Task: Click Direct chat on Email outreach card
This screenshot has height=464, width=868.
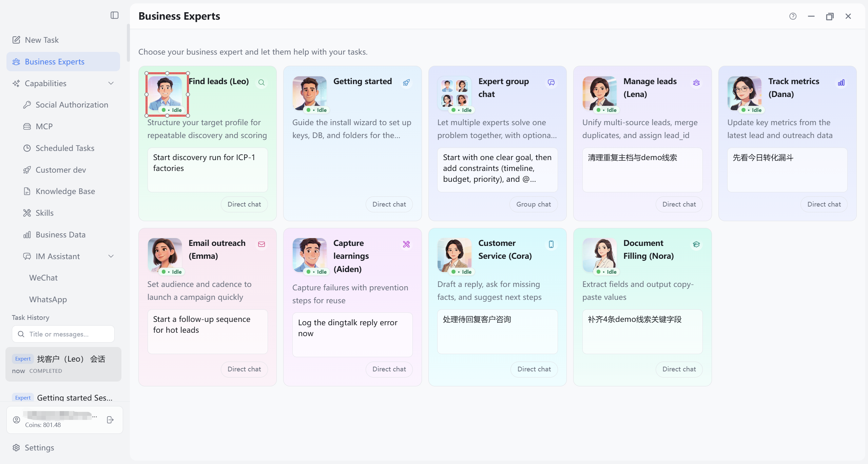Action: point(244,369)
